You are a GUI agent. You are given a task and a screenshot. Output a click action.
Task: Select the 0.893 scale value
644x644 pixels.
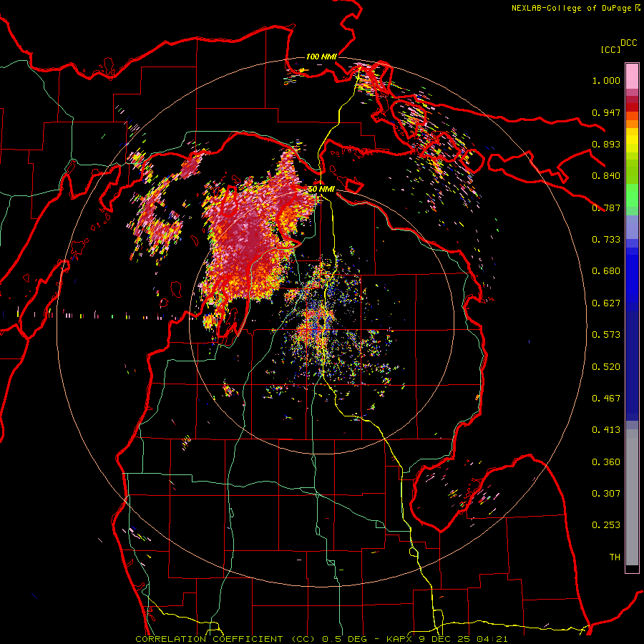(x=606, y=144)
